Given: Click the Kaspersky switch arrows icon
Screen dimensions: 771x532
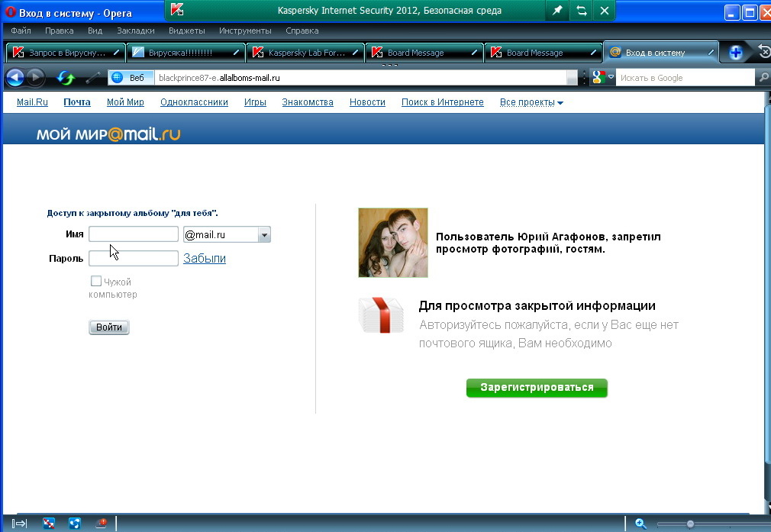Looking at the screenshot, I should point(581,11).
